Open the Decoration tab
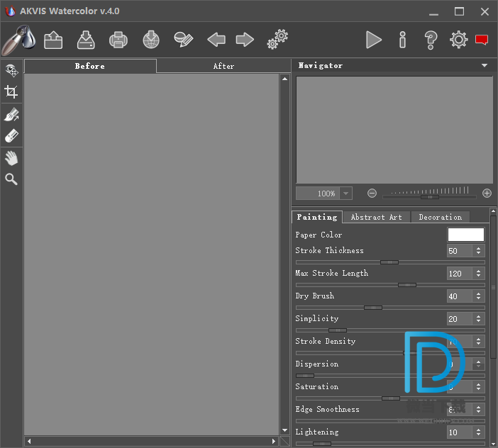The image size is (498, 448). coord(440,217)
